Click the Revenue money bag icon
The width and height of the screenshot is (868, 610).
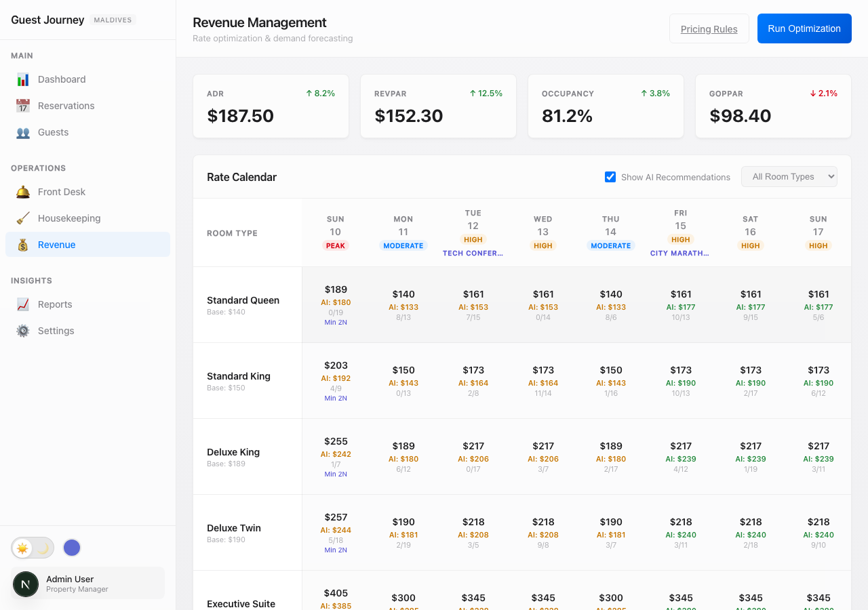[x=23, y=245]
